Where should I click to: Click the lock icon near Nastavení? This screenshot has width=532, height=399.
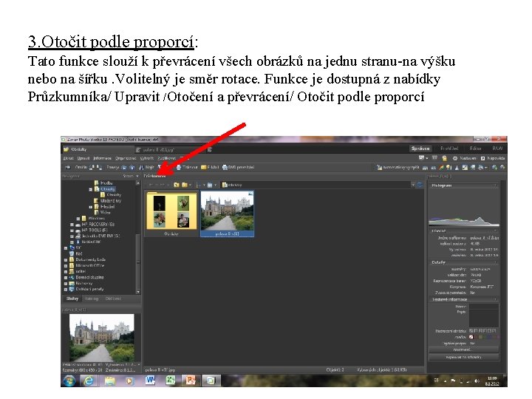(445, 158)
